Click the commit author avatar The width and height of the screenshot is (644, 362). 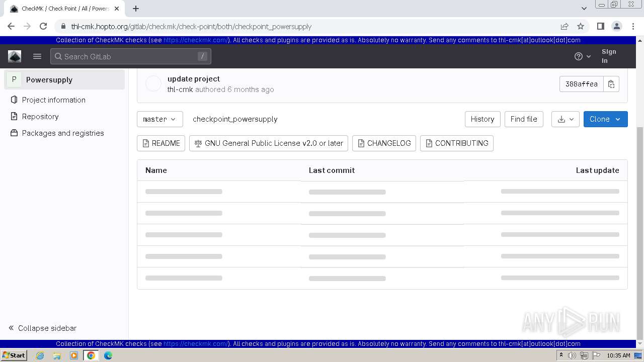click(153, 84)
